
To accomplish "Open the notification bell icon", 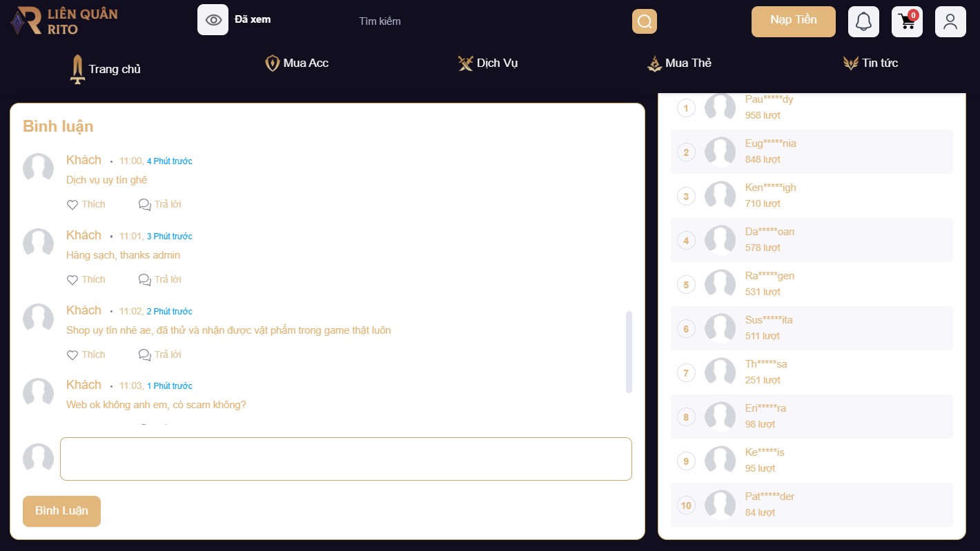I will tap(863, 21).
